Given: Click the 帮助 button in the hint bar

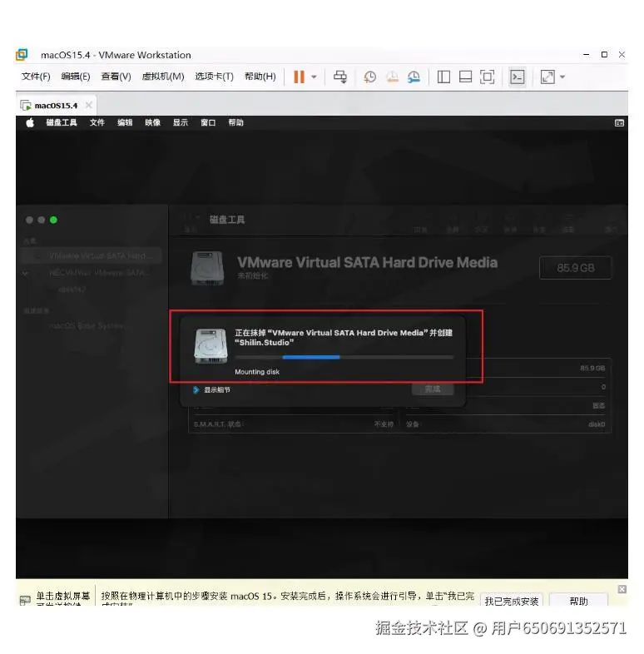Looking at the screenshot, I should tap(578, 601).
